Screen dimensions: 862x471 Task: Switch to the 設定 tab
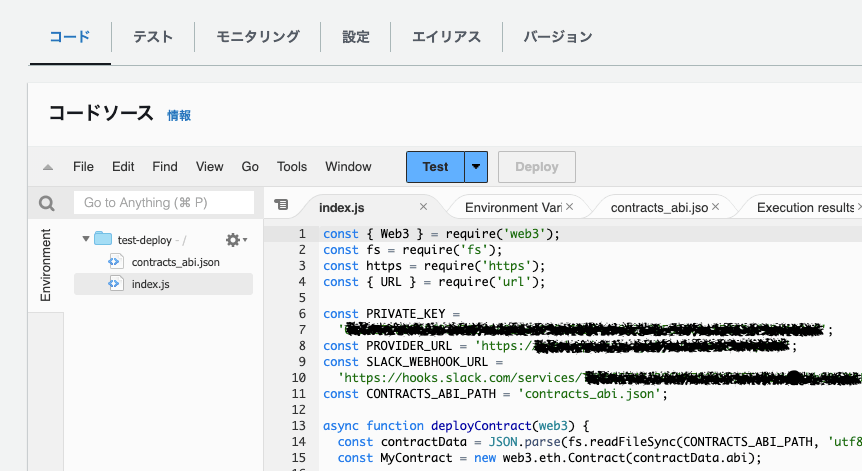tap(356, 37)
